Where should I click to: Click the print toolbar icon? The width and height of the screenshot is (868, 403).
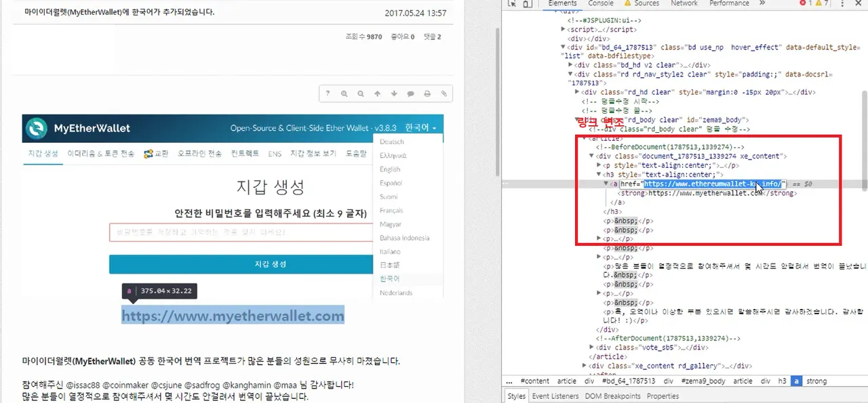(427, 93)
